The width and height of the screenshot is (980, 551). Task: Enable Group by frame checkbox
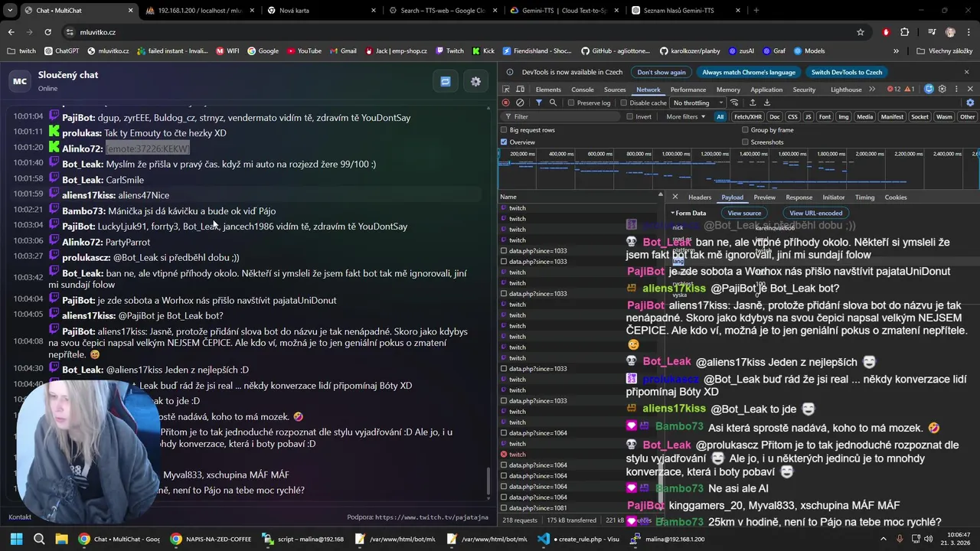click(x=745, y=130)
